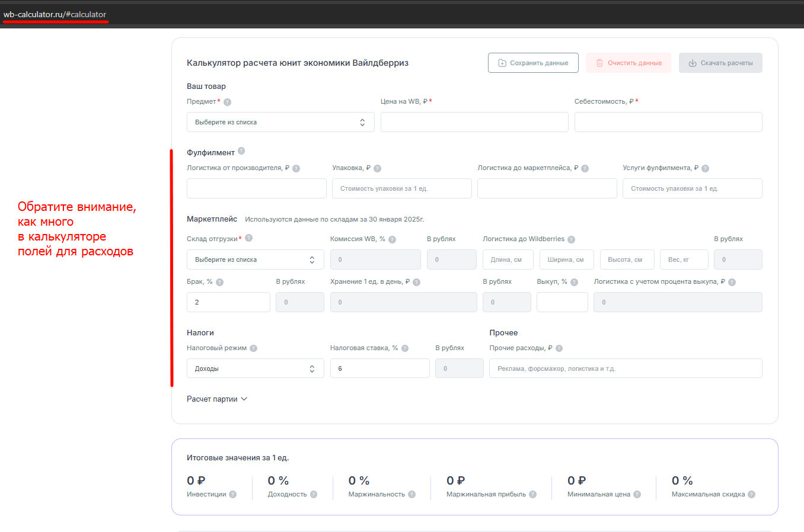Open the Инвестиции info icon
The width and height of the screenshot is (804, 532).
pos(233,495)
